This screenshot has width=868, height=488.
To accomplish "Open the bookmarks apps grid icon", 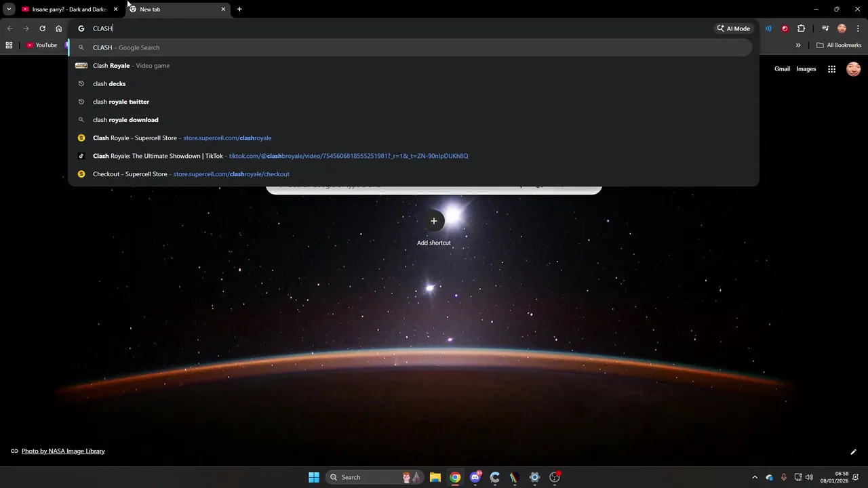I will click(x=9, y=45).
